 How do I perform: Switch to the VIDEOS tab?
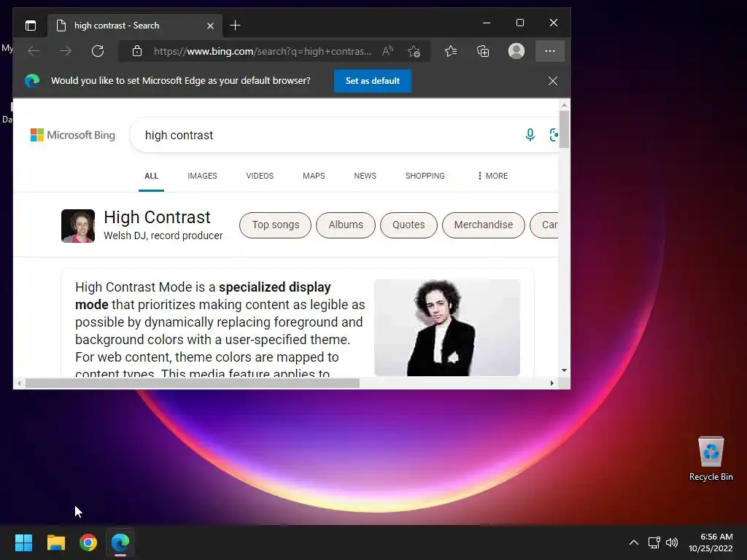click(x=260, y=176)
